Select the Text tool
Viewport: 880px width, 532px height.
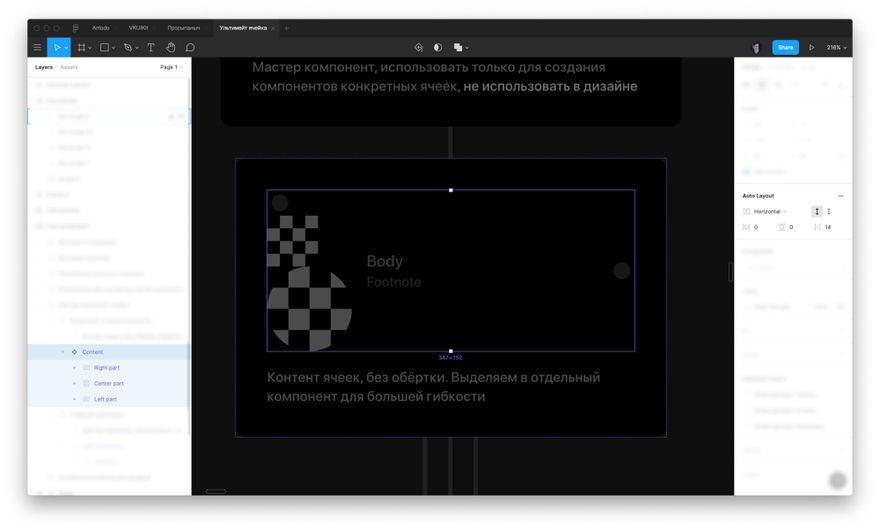tap(151, 48)
